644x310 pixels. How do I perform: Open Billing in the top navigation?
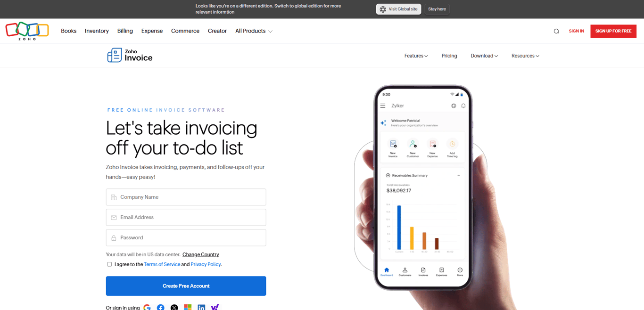(125, 31)
